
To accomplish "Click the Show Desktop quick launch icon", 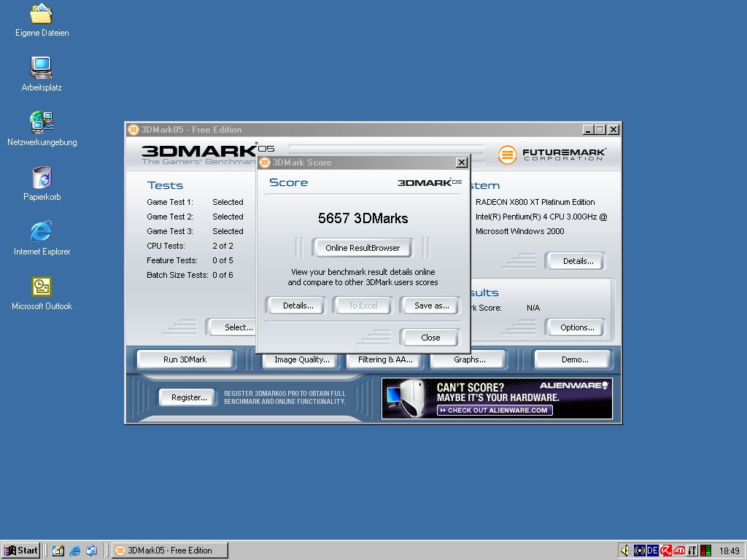I will (x=58, y=551).
